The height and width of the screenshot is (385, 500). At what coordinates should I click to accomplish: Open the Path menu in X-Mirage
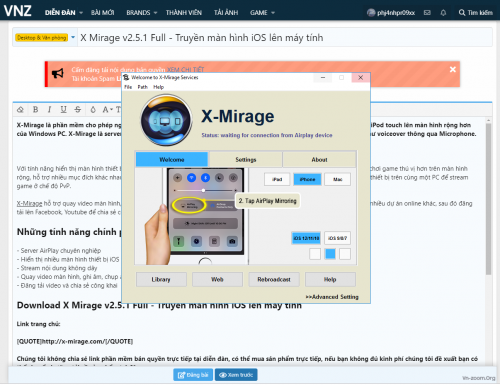(x=142, y=87)
